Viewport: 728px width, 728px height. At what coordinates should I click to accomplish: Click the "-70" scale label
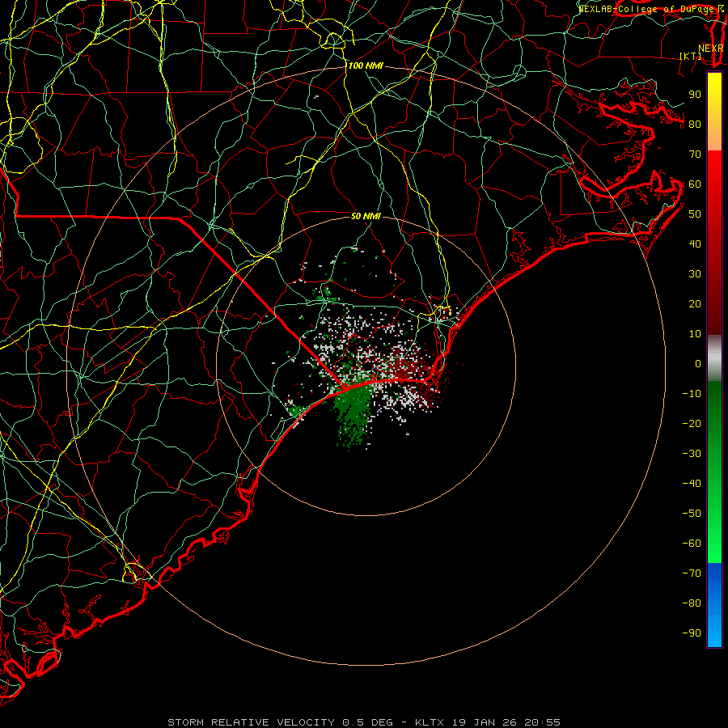(x=692, y=574)
